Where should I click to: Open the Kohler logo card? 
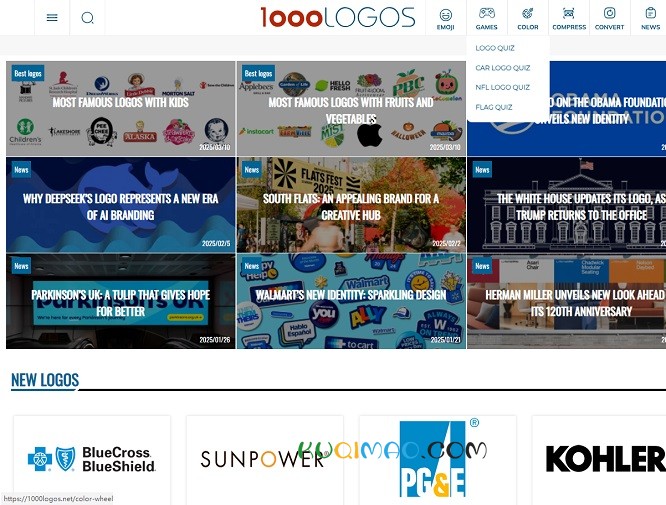[x=599, y=460]
